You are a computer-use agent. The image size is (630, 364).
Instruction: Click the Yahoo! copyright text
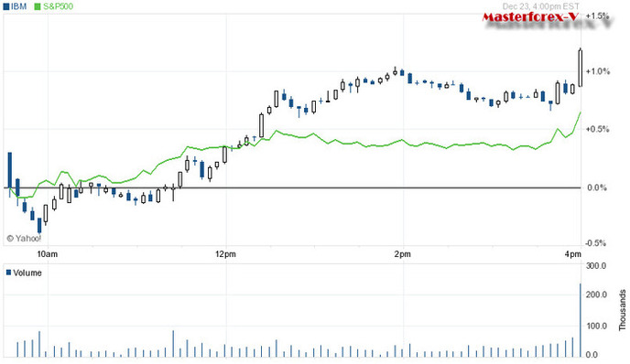(24, 239)
